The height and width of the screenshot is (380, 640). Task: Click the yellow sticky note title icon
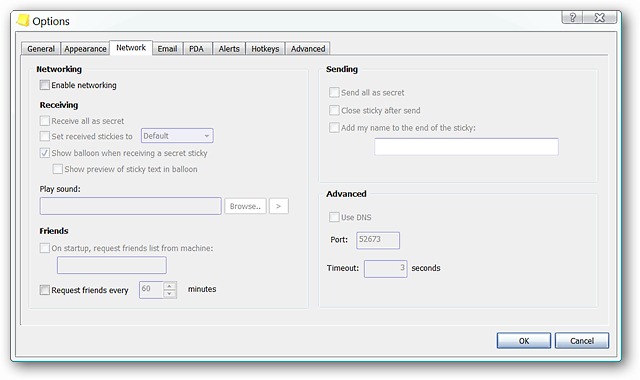[23, 20]
